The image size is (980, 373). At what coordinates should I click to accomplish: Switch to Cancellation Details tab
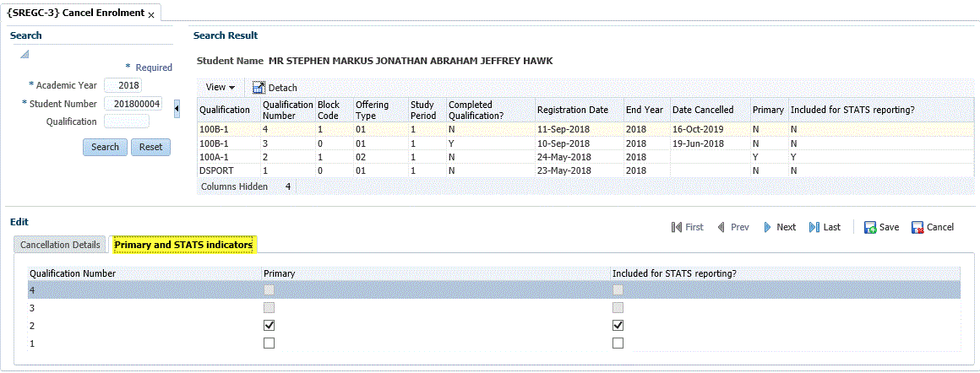60,245
